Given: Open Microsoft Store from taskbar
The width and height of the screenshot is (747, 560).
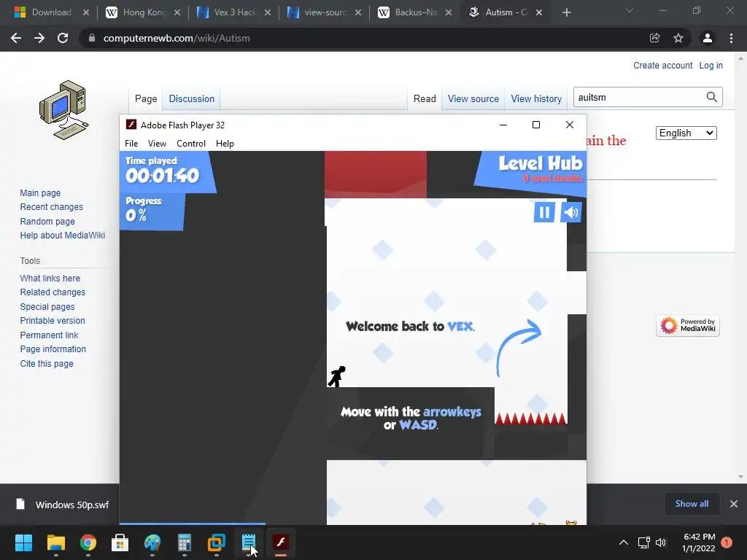Looking at the screenshot, I should click(x=120, y=542).
